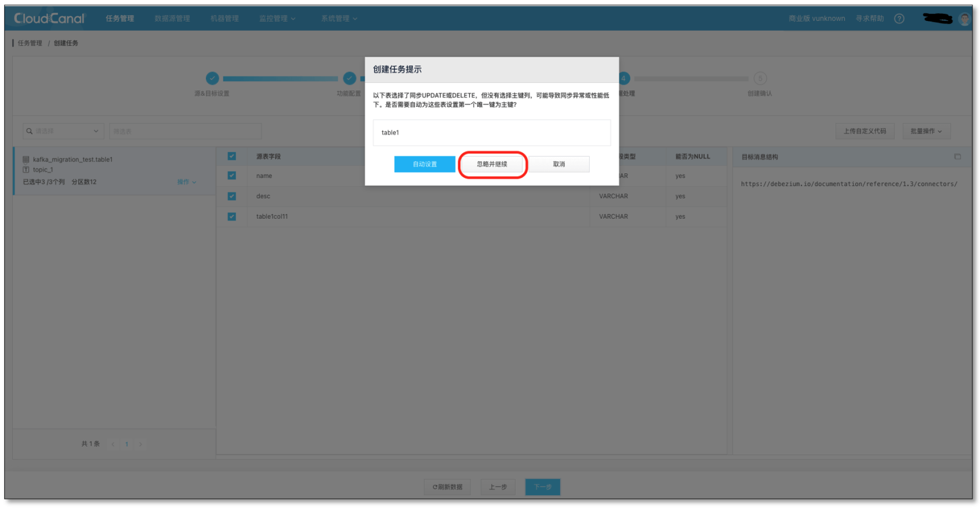Click step 4 circle in the wizard
This screenshot has height=508, width=980.
624,78
